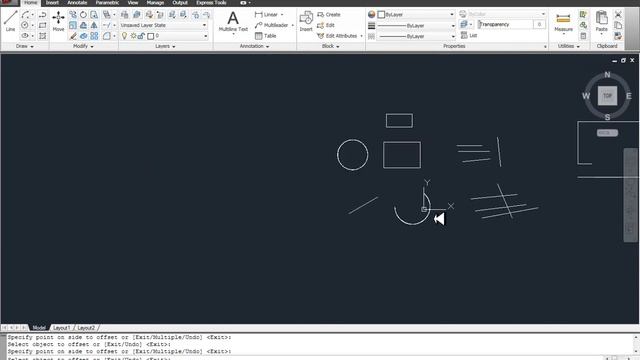Toggle layer on/off lightbulb icon
Screen dimensions: 640x360
(x=124, y=36)
